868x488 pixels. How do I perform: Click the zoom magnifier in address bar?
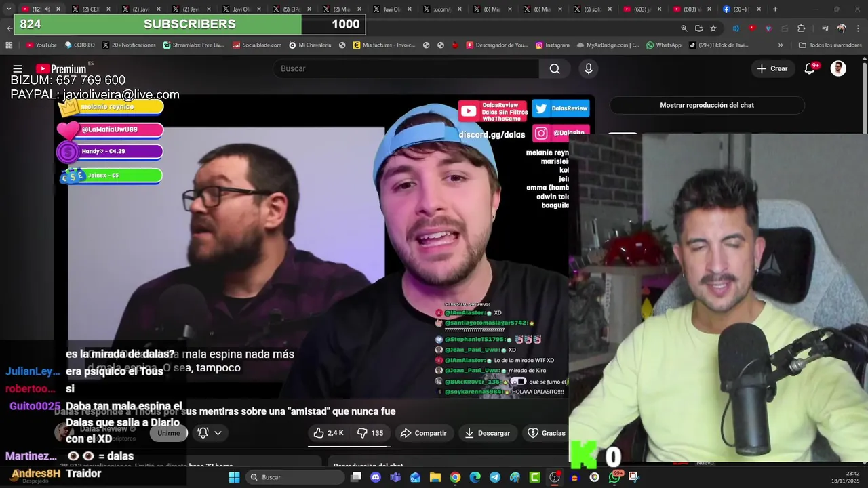pos(684,28)
